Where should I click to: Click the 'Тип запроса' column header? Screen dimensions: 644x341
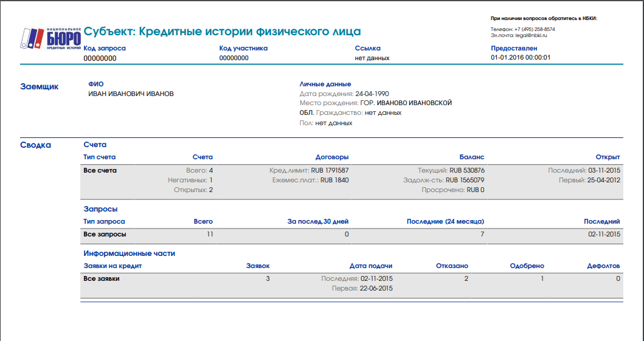[105, 221]
